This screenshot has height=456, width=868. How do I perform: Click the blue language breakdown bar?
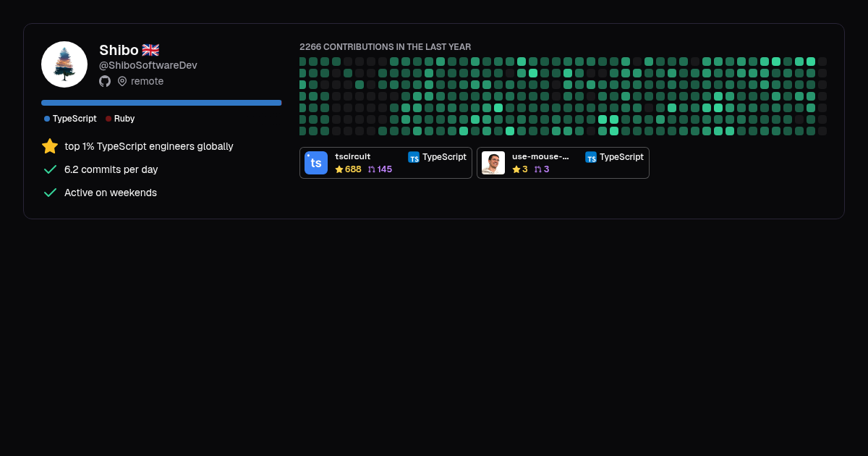pos(161,103)
